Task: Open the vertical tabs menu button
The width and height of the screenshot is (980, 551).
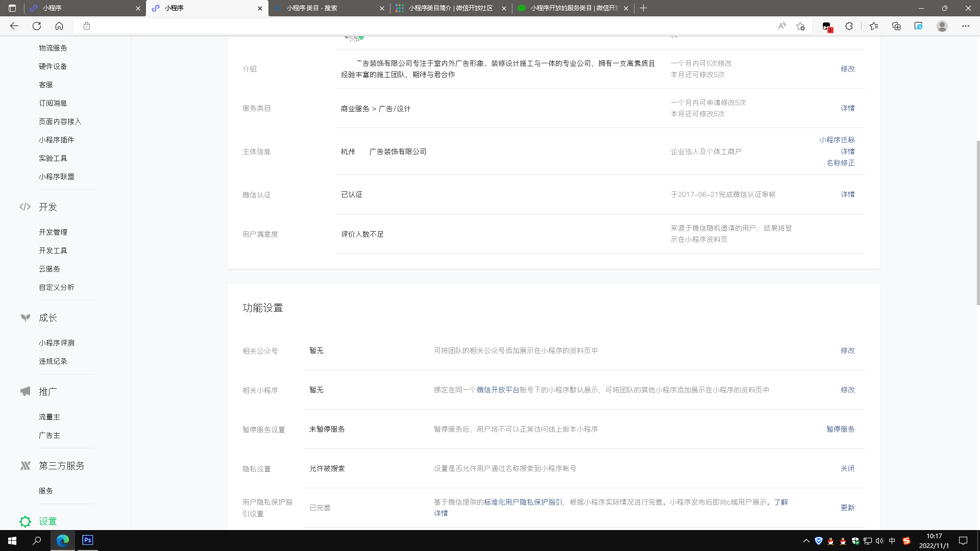Action: coord(12,8)
